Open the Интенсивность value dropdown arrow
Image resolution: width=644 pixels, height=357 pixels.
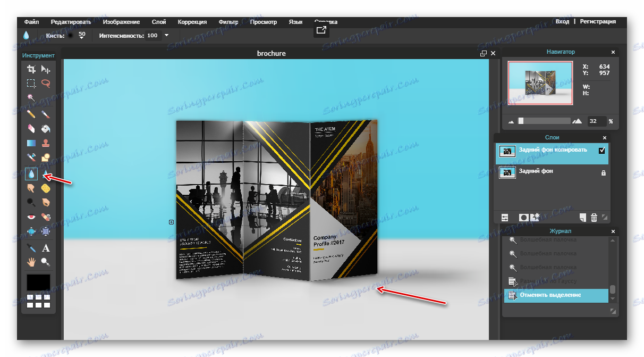(x=166, y=36)
